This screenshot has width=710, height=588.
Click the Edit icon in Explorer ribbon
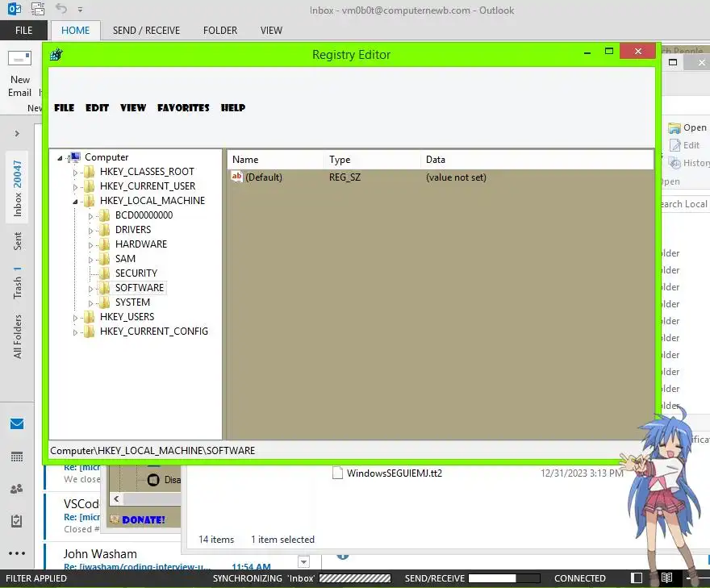pos(675,145)
